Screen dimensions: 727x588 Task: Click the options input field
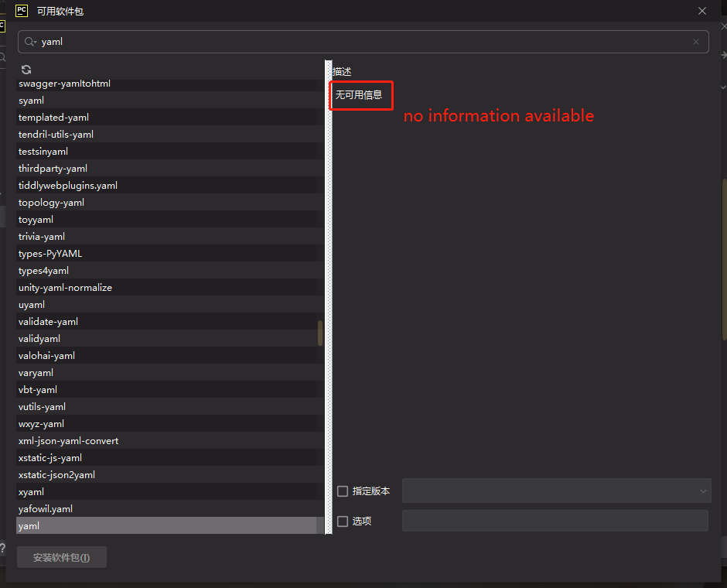(555, 520)
